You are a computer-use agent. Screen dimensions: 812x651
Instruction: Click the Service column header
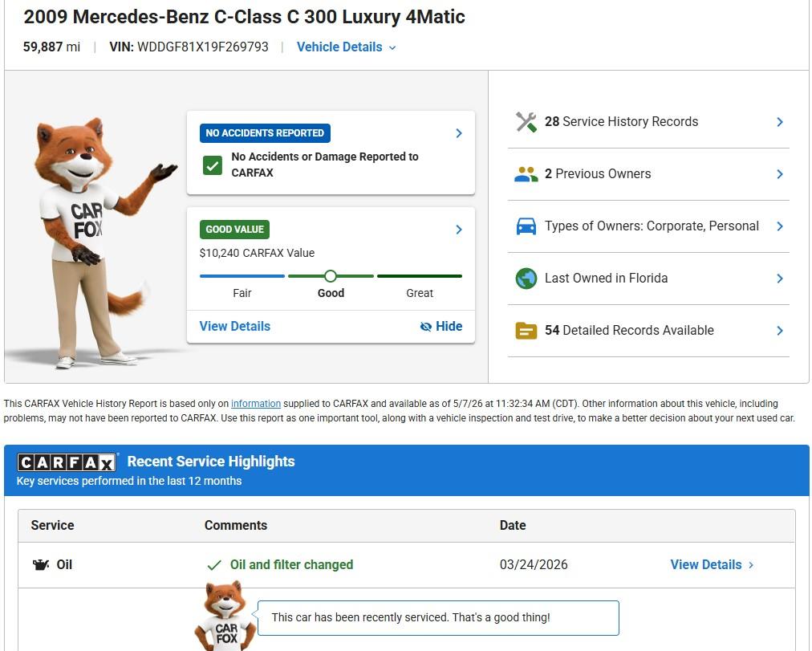point(52,525)
